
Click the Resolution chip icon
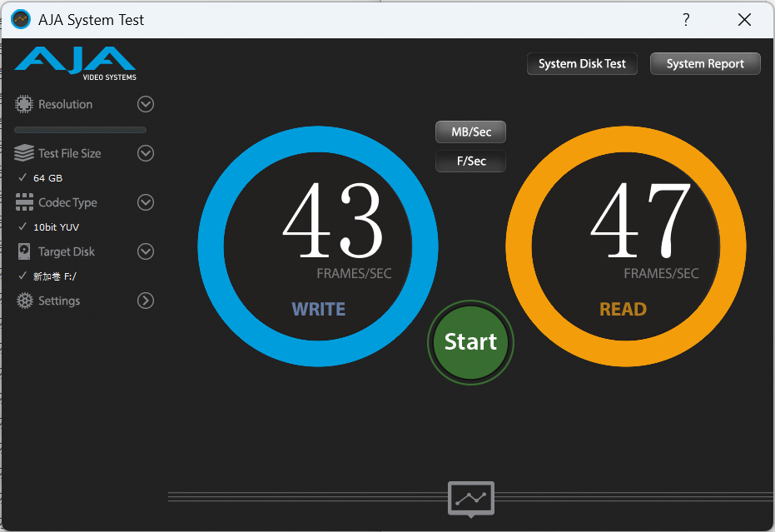23,104
